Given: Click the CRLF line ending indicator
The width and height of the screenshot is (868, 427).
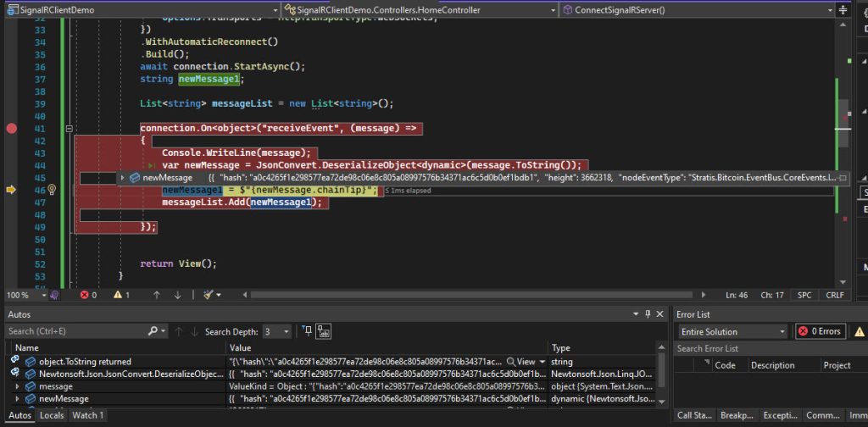Looking at the screenshot, I should (x=834, y=295).
